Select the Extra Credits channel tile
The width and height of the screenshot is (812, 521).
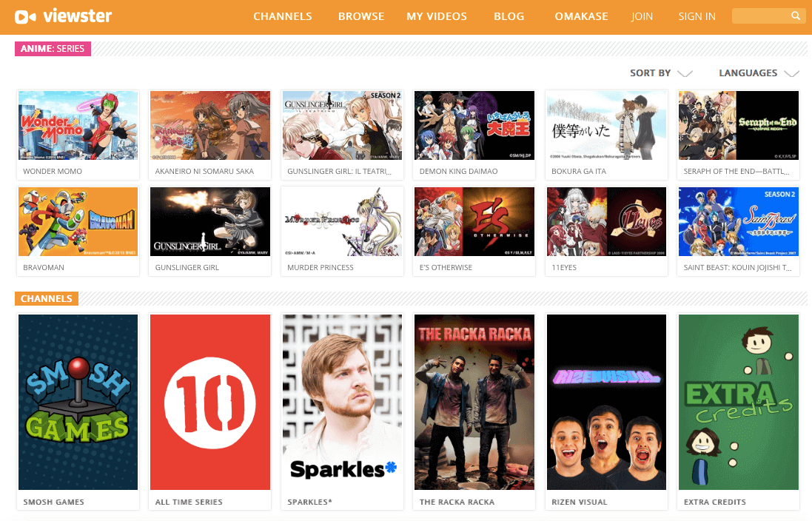[x=739, y=402]
